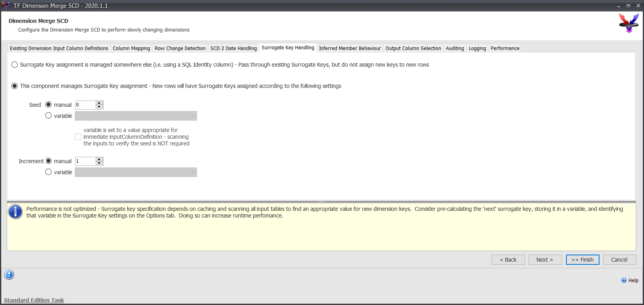Screen dimensions: 644x305
Task: Click the phoenix logo at top right
Action: [629, 23]
